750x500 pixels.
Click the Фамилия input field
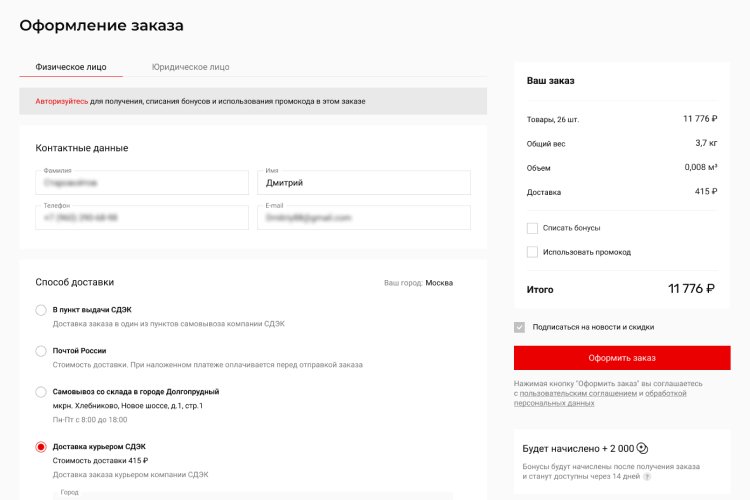[141, 183]
